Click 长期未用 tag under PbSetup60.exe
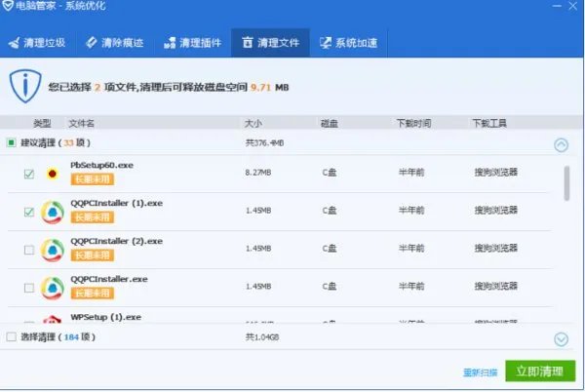 coord(93,179)
